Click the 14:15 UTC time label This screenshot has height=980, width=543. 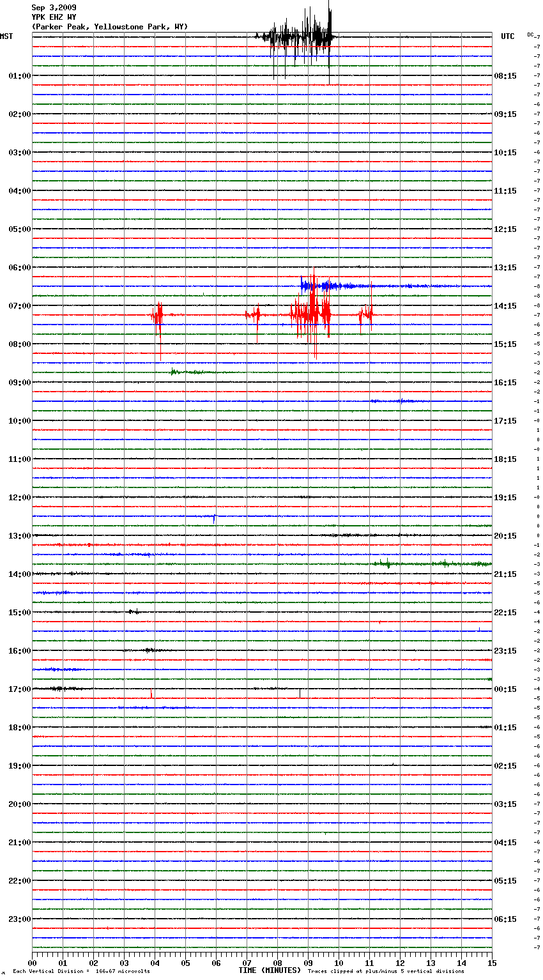tap(505, 306)
